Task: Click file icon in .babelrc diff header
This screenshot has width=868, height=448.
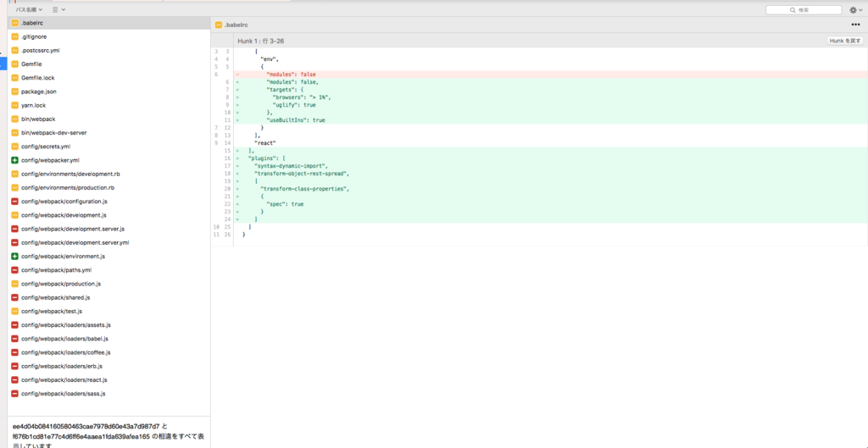Action: pos(219,25)
